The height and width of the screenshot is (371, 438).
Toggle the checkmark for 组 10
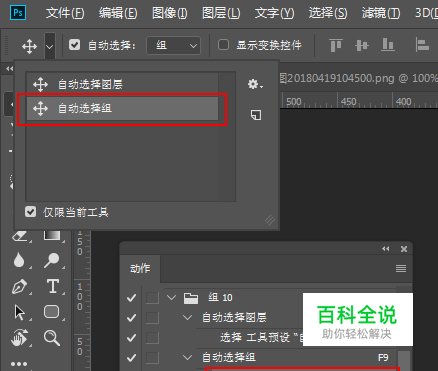[x=131, y=298]
